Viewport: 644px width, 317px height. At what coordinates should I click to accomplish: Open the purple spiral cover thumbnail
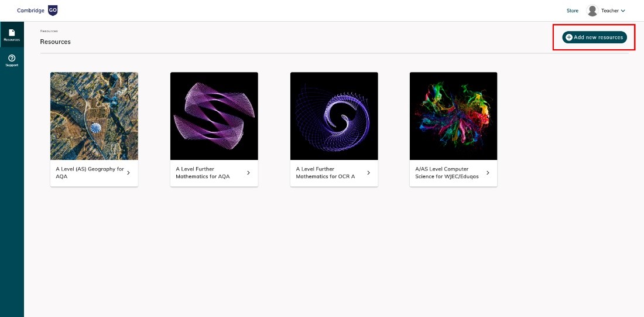click(334, 116)
